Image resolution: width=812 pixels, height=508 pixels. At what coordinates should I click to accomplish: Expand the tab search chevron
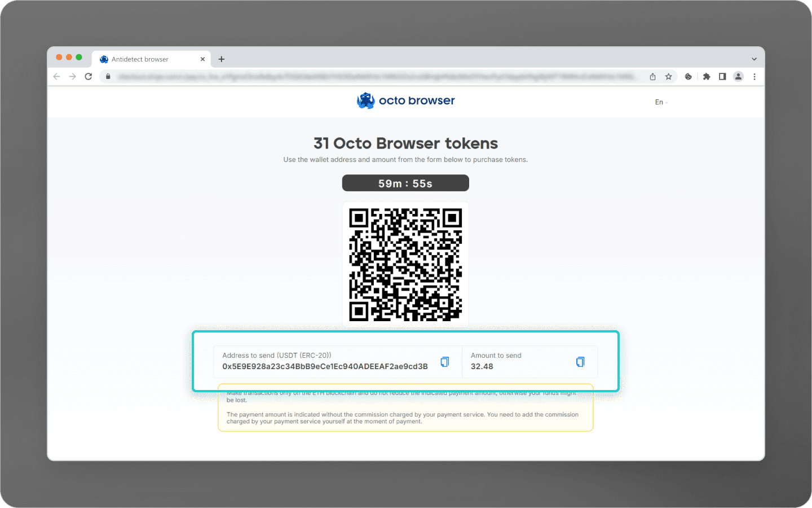pyautogui.click(x=754, y=59)
